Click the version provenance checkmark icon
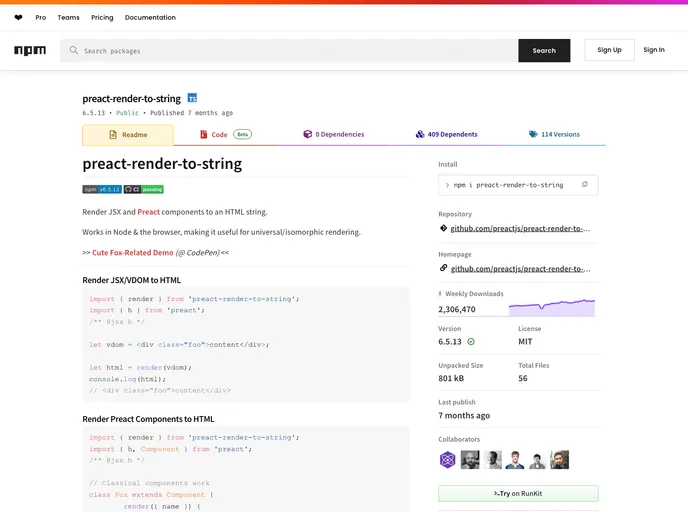This screenshot has width=688, height=512. coord(471,342)
